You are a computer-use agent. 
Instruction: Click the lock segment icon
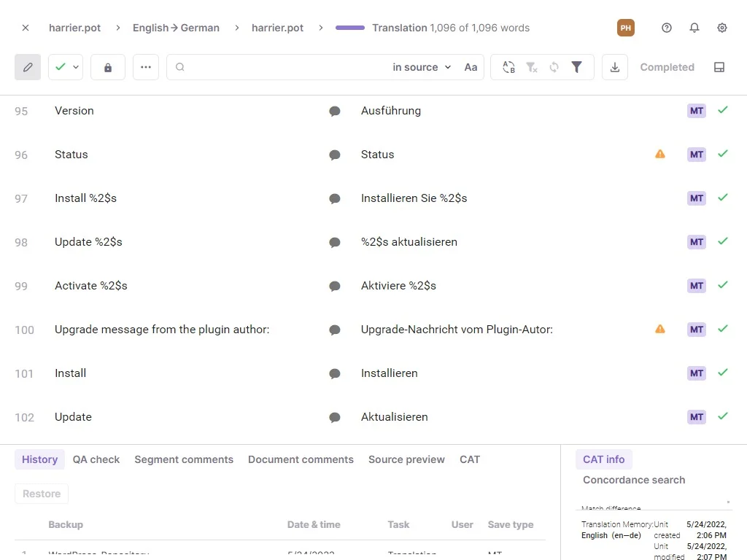click(x=108, y=67)
